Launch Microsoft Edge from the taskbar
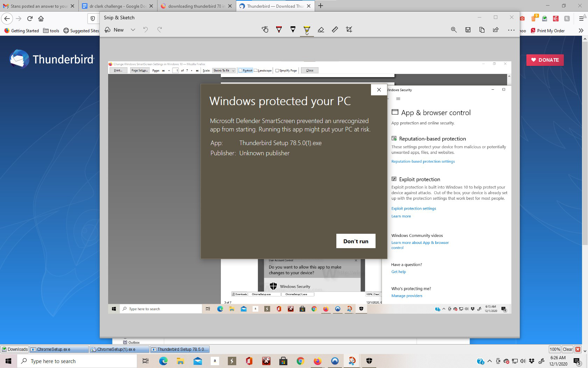Image resolution: width=588 pixels, height=368 pixels. click(163, 361)
